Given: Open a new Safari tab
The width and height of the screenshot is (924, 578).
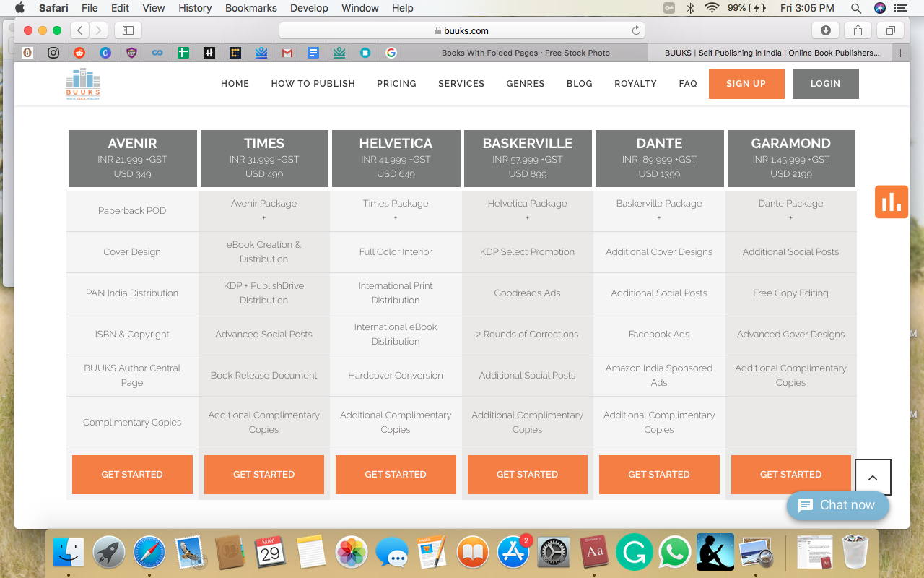Looking at the screenshot, I should (x=900, y=53).
